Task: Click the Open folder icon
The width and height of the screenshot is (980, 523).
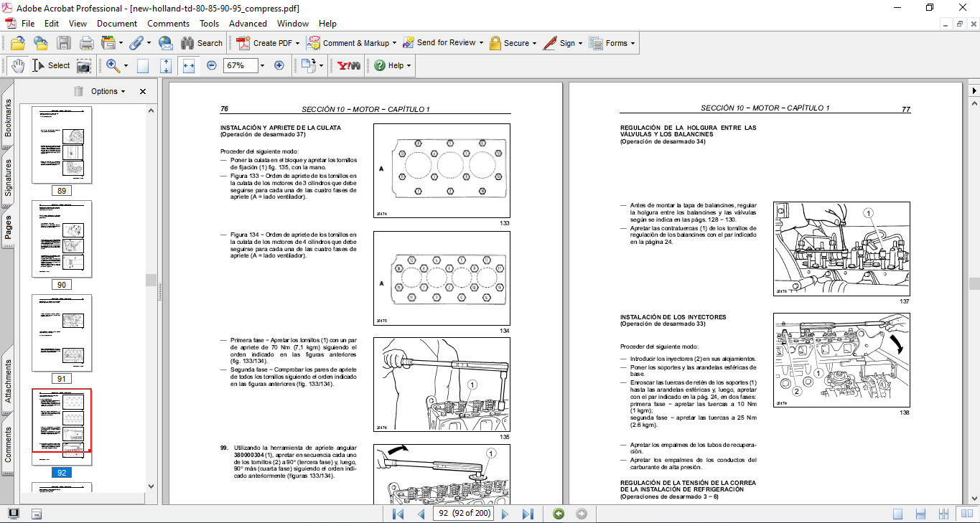Action: click(x=17, y=43)
